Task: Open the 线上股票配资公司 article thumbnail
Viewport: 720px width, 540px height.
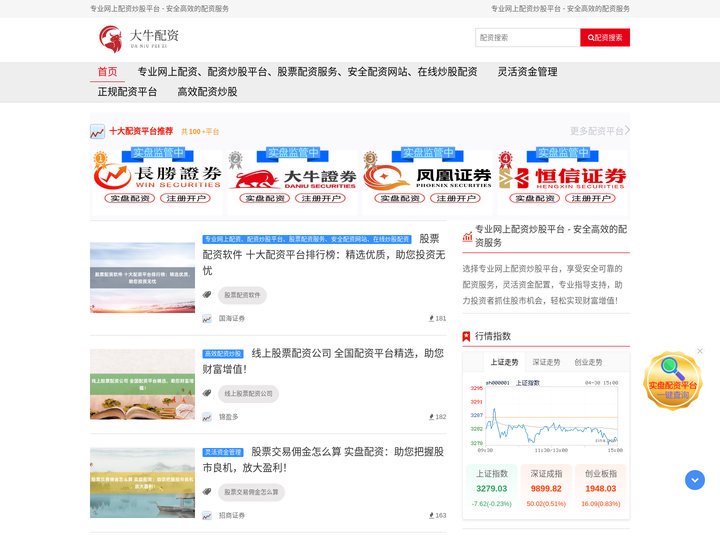Action: [x=142, y=384]
